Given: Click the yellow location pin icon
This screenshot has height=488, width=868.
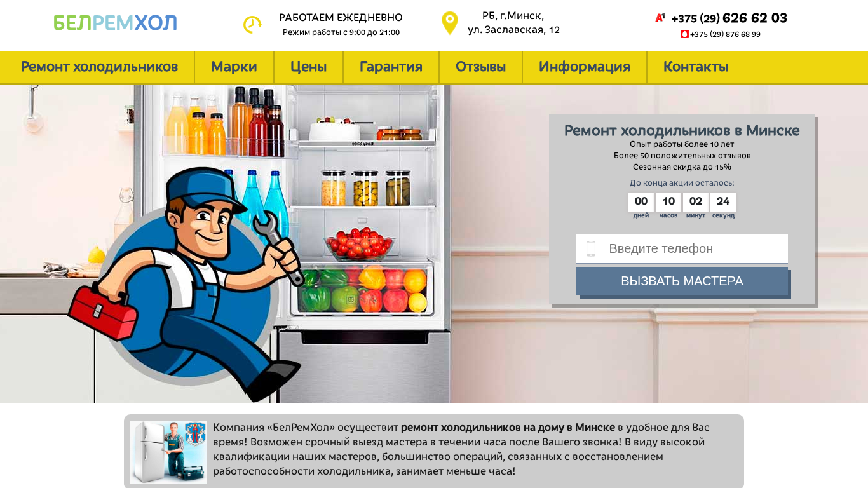Looking at the screenshot, I should click(450, 24).
